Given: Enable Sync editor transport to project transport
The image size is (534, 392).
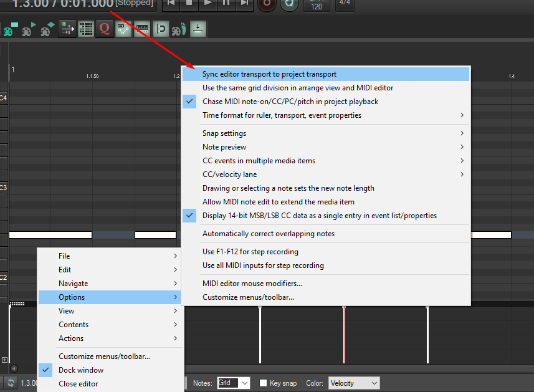Looking at the screenshot, I should point(326,74).
